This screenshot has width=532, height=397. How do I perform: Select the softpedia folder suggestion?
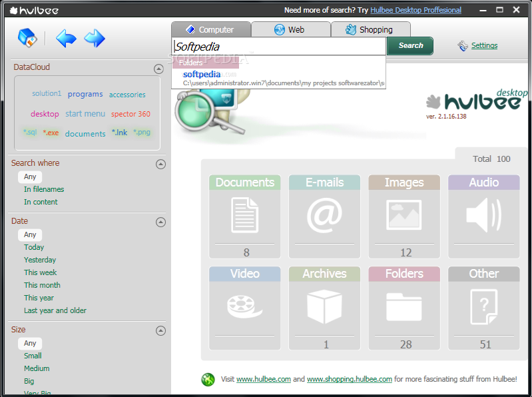pyautogui.click(x=279, y=79)
